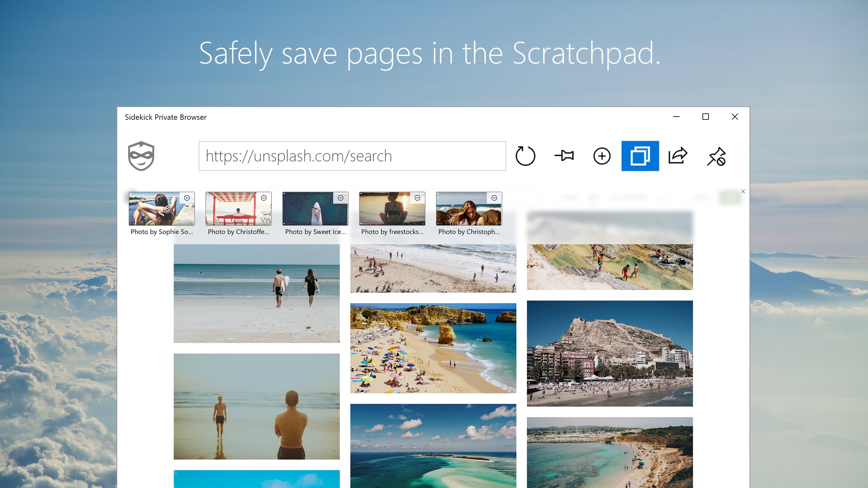Toggle off the 'Photo by freestocks...' saved page
The image size is (868, 488).
[417, 198]
